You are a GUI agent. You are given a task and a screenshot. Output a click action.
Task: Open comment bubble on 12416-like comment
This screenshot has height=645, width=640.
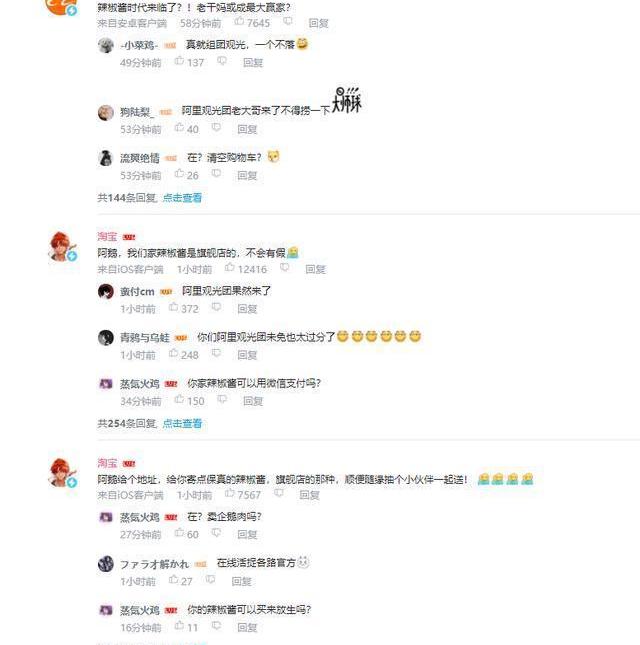(x=284, y=268)
